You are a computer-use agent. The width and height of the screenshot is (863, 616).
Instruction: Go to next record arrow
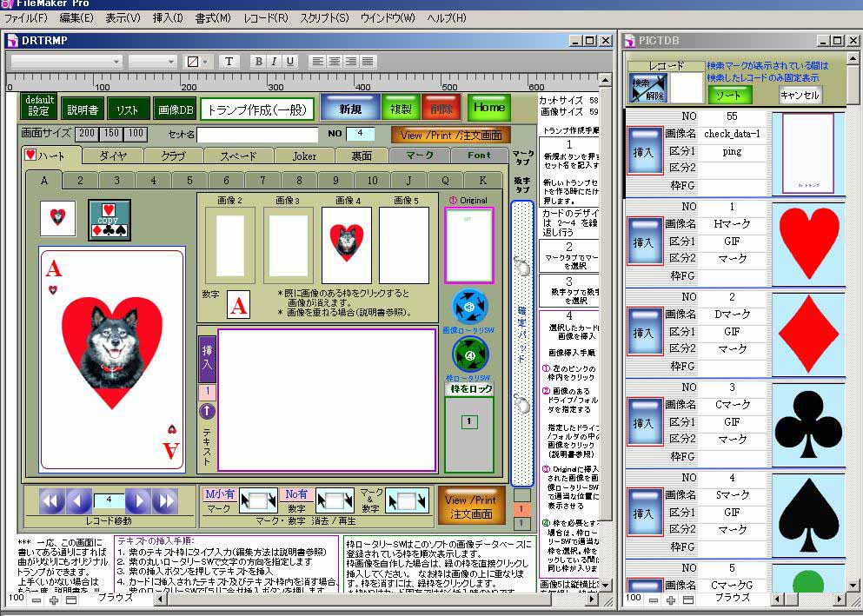[x=137, y=500]
